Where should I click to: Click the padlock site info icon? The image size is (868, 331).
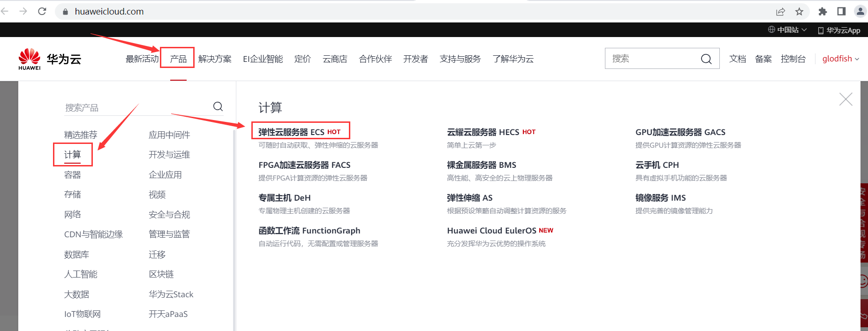pos(65,12)
